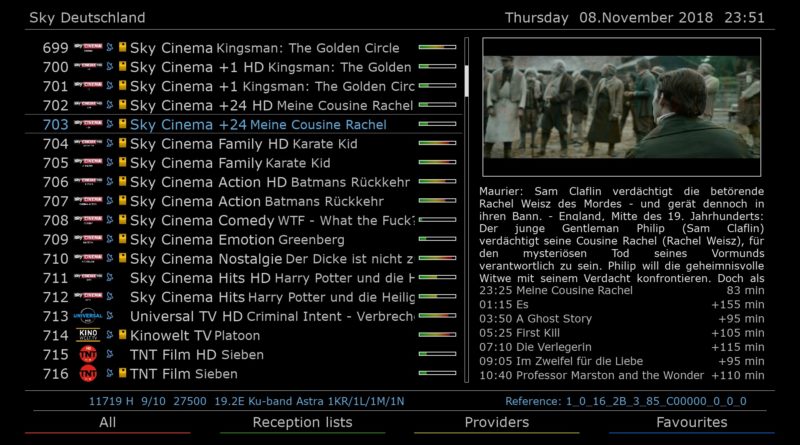The height and width of the screenshot is (445, 800).
Task: Click EPG entry 03:50 A Ghost Story
Action: [x=621, y=318]
